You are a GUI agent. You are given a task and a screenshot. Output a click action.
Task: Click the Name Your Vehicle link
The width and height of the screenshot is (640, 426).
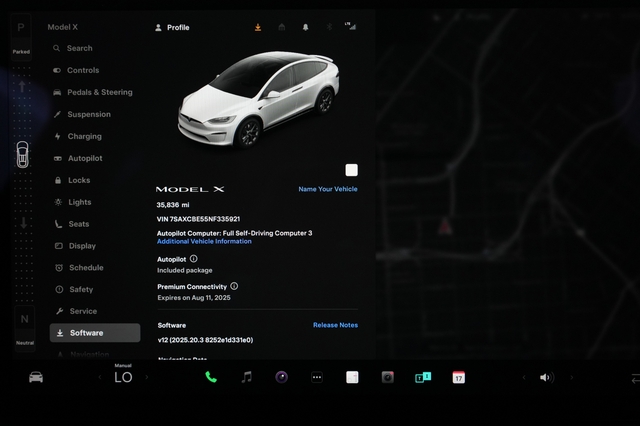click(328, 189)
